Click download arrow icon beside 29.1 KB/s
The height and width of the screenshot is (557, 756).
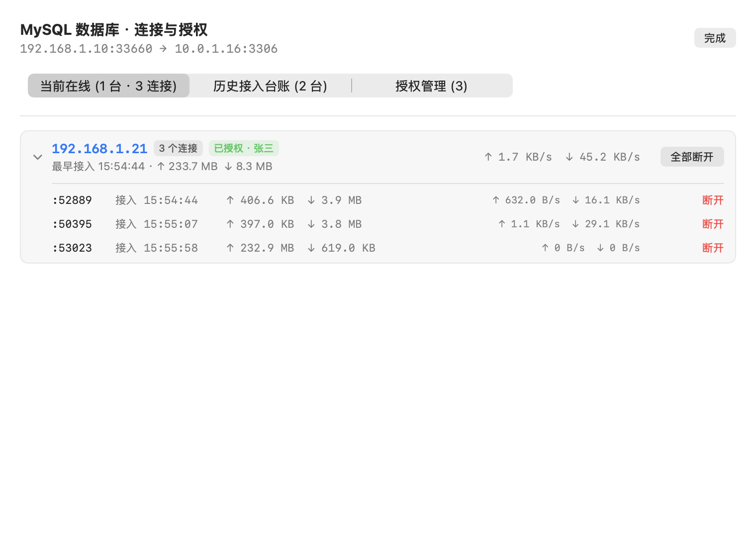point(575,224)
